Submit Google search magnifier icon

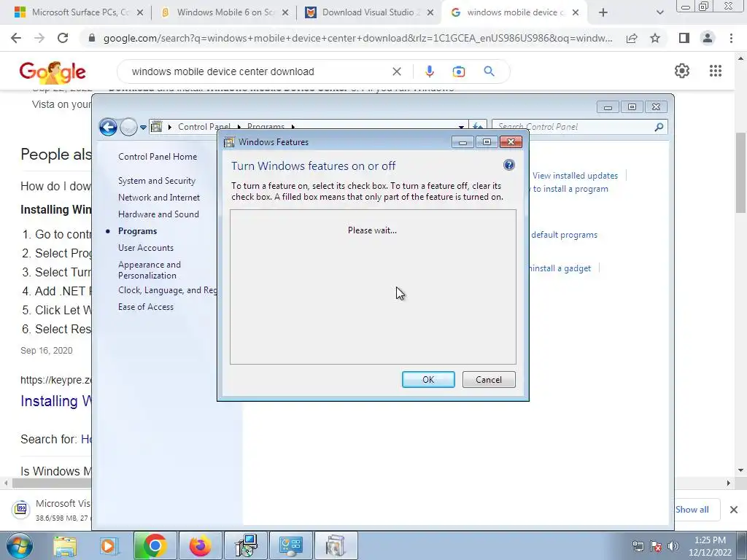click(x=489, y=71)
